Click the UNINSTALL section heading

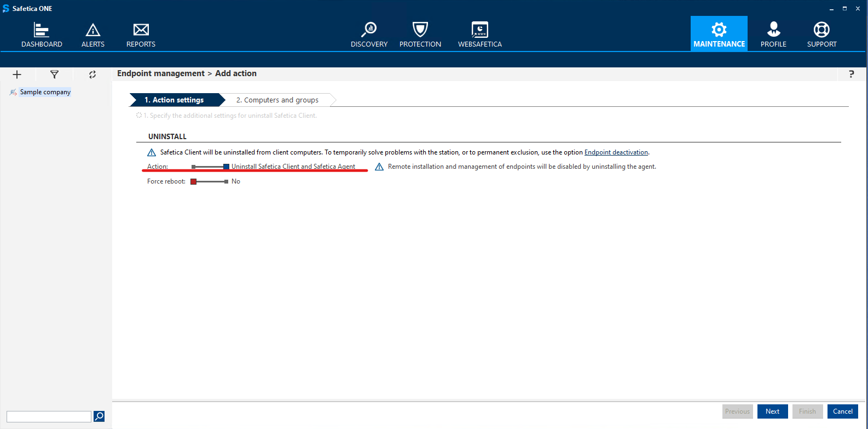pyautogui.click(x=167, y=136)
